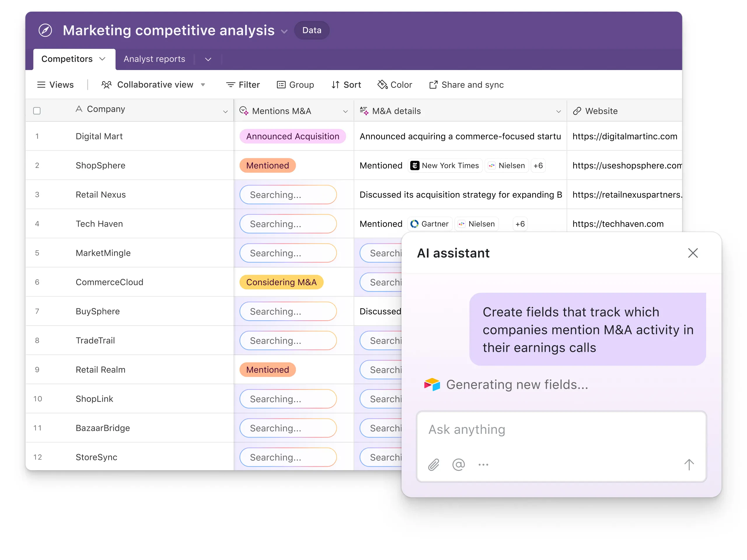Click the Airtable logo next to Generating new fields
This screenshot has height=560, width=747.
(431, 384)
